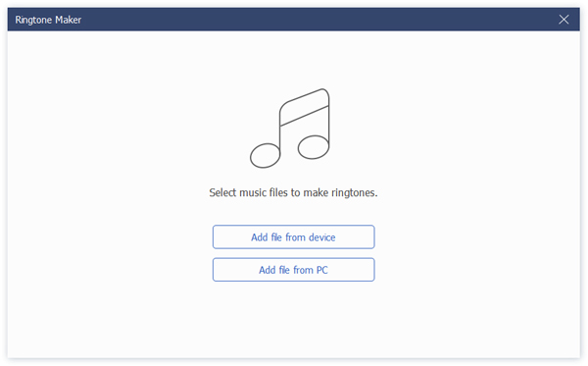Click the empty area below Add file from PC

(x=293, y=319)
